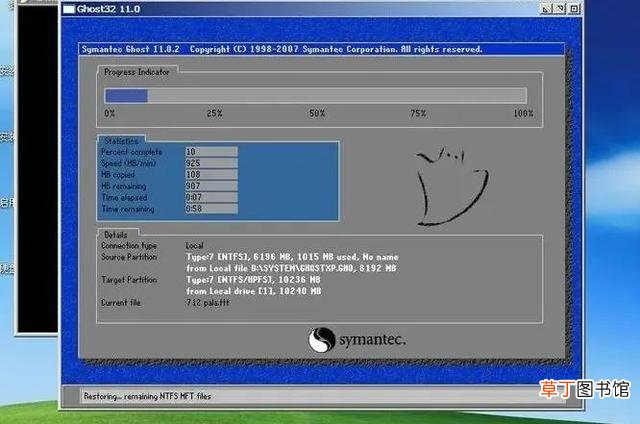Select the Details group label
The image size is (640, 424).
coord(116,235)
